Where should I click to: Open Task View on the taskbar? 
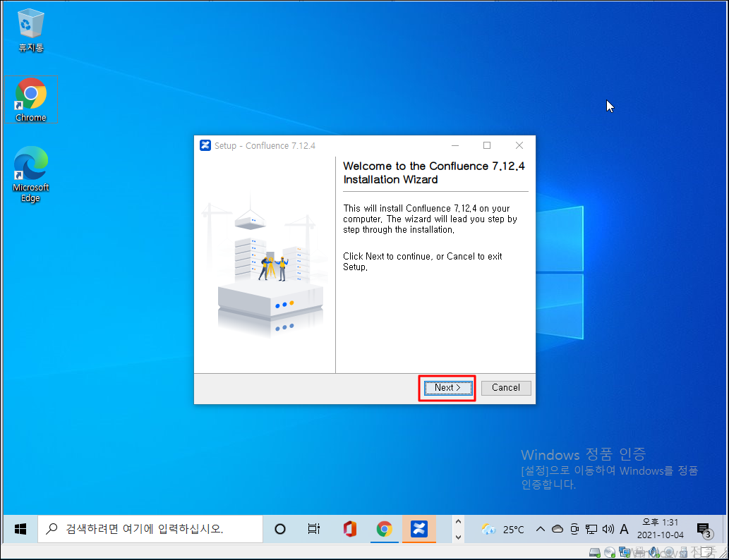pos(314,529)
